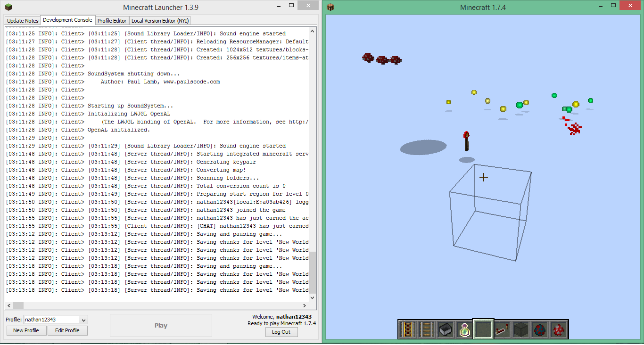Image resolution: width=644 pixels, height=345 pixels.
Task: Choose the redstone comparator hotbar item
Action: (502, 329)
